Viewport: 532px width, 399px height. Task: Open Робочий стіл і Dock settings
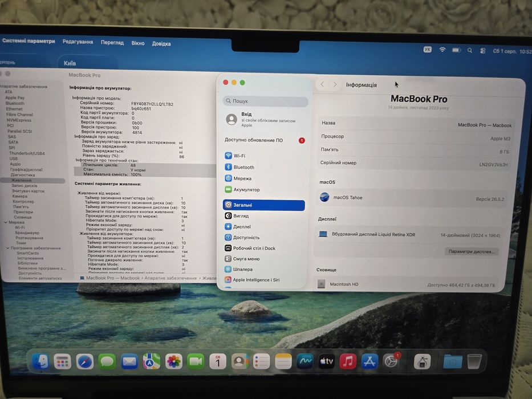pos(264,249)
